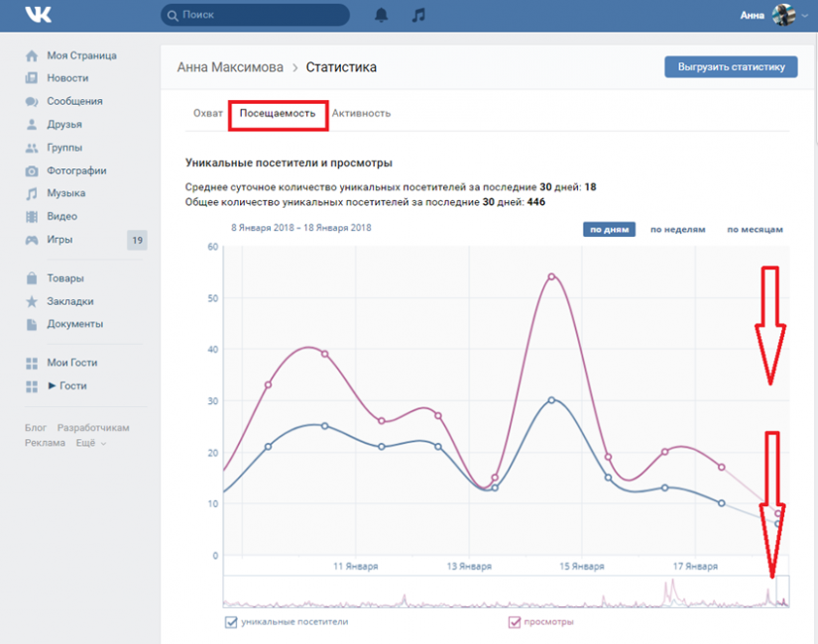Open Игры gamepad icon in sidebar
The width and height of the screenshot is (818, 644).
(32, 240)
